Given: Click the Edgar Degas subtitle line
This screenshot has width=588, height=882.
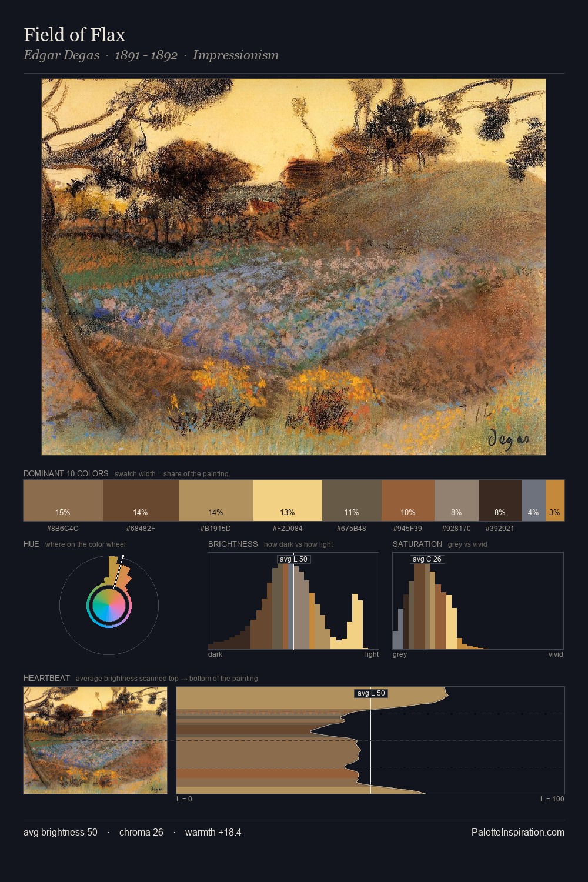Looking at the screenshot, I should tap(151, 55).
